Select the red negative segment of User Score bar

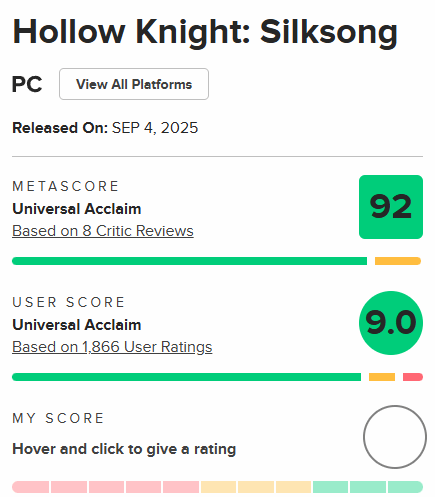click(413, 377)
